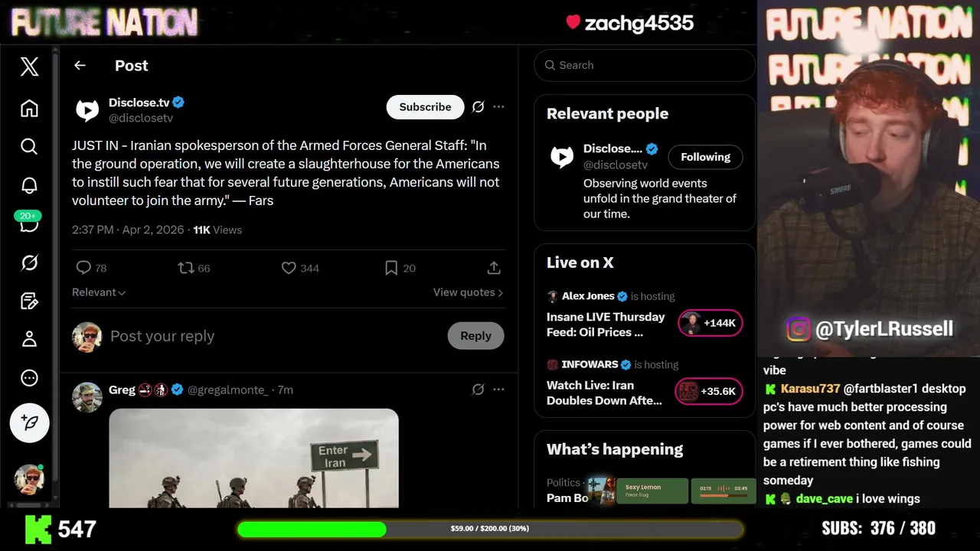The height and width of the screenshot is (551, 980).
Task: Toggle the Following button for Disclose.tv
Action: pyautogui.click(x=705, y=157)
